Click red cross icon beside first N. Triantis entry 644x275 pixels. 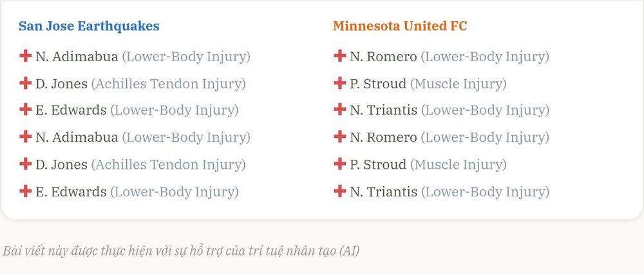(x=339, y=109)
